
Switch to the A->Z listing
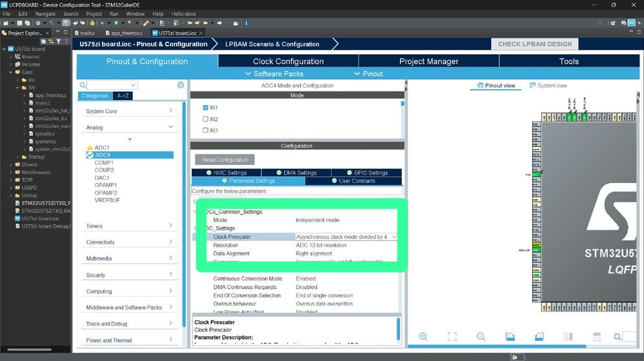pyautogui.click(x=123, y=95)
